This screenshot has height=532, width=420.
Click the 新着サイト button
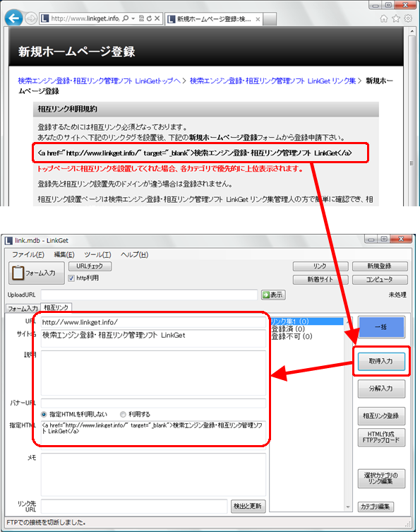click(x=320, y=280)
